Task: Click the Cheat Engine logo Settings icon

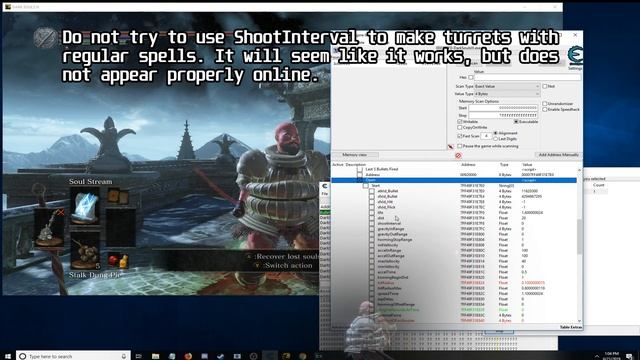Action: click(575, 56)
